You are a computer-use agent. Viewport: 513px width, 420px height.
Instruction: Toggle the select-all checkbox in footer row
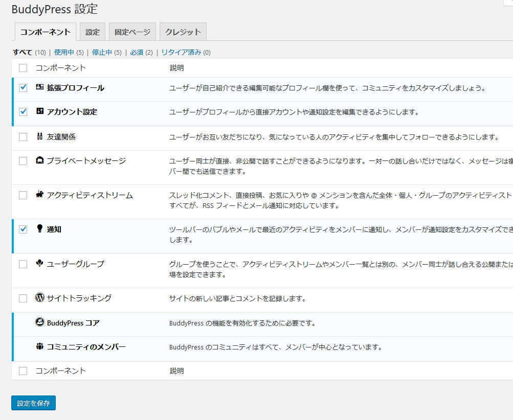coord(23,371)
